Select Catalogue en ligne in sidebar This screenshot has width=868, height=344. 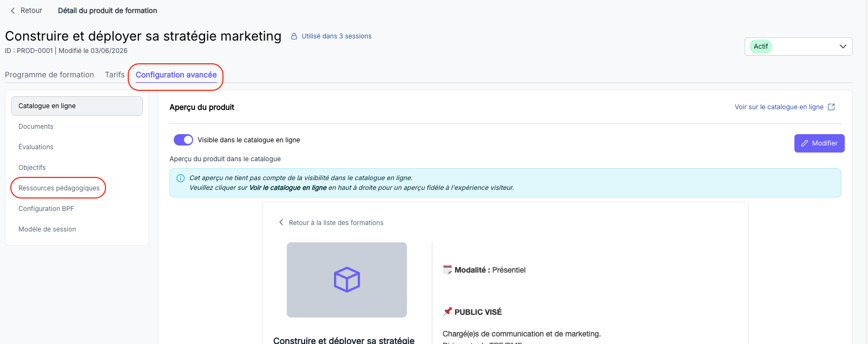(x=77, y=106)
